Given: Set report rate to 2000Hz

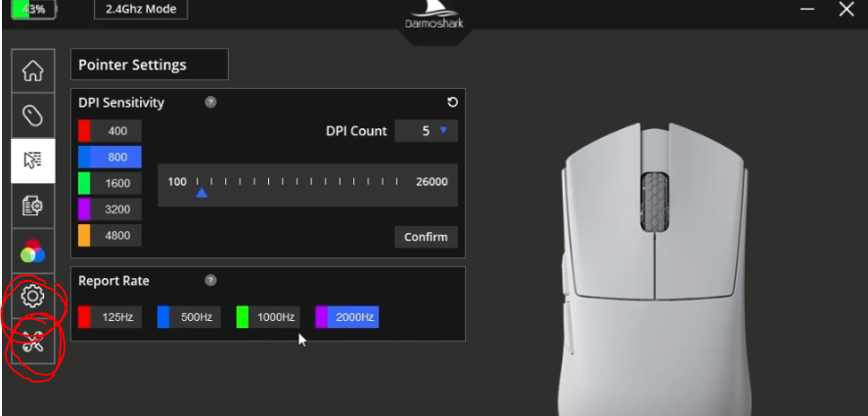Looking at the screenshot, I should pyautogui.click(x=347, y=317).
